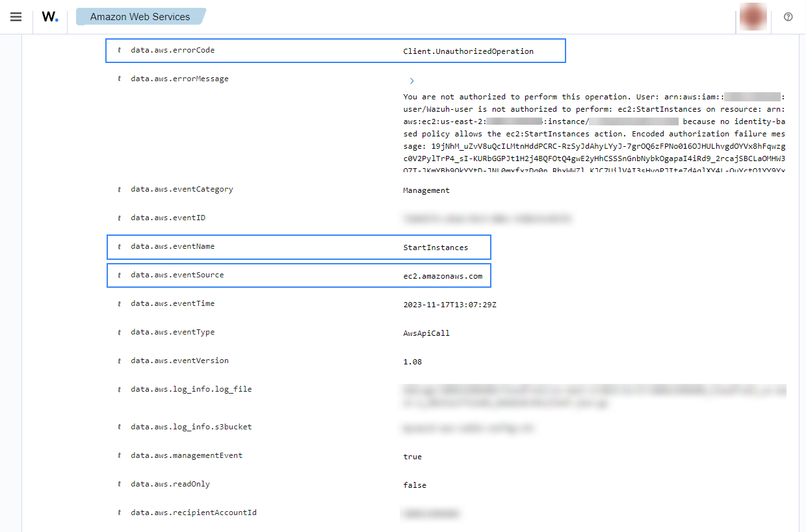Click the Wazuh logo
Viewport: 806px width, 532px height.
click(x=50, y=17)
